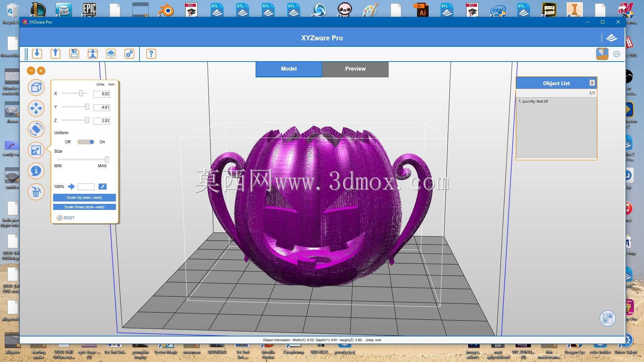Toggle the Uniform scaling switch
This screenshot has width=644, height=362.
(86, 142)
